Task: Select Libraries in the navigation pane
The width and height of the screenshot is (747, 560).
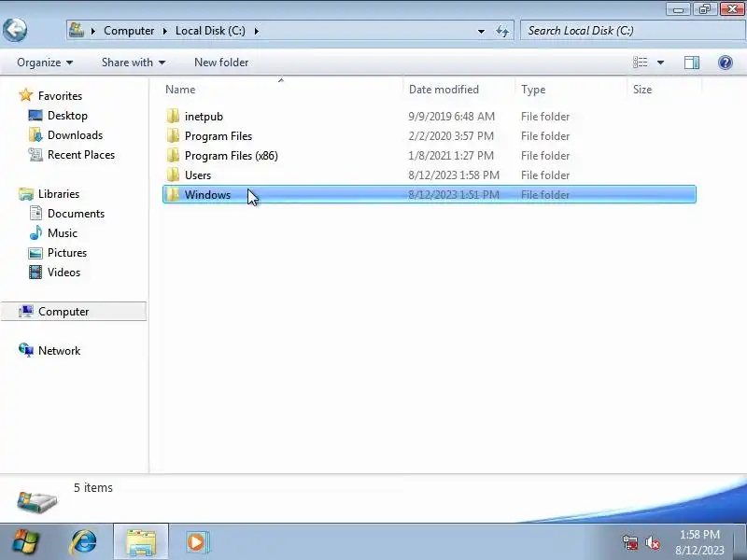Action: coord(59,194)
